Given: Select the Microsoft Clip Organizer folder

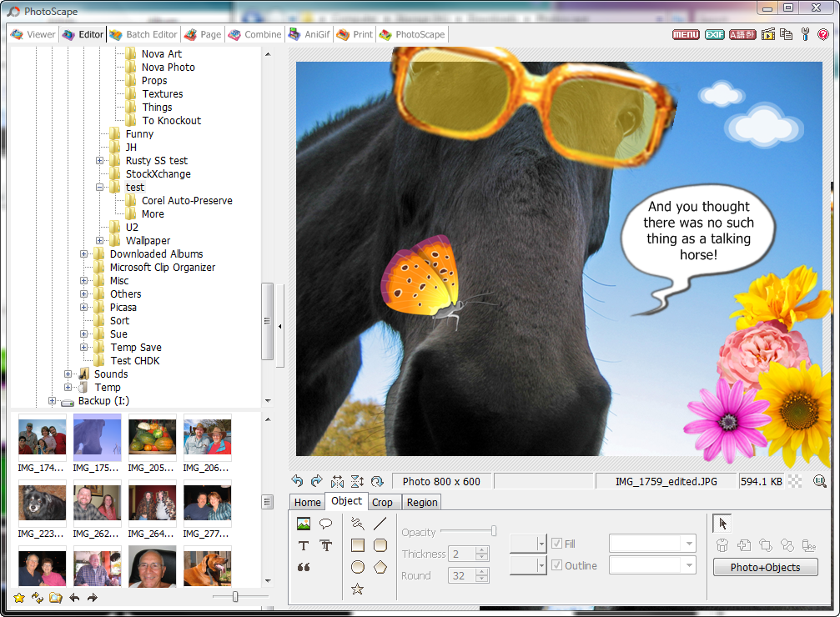Looking at the screenshot, I should click(x=163, y=268).
